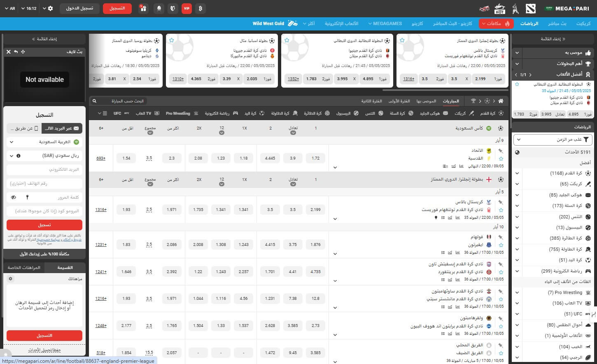This screenshot has height=364, width=597.
Task: Switch to the Second Half tab
Action: tap(371, 101)
